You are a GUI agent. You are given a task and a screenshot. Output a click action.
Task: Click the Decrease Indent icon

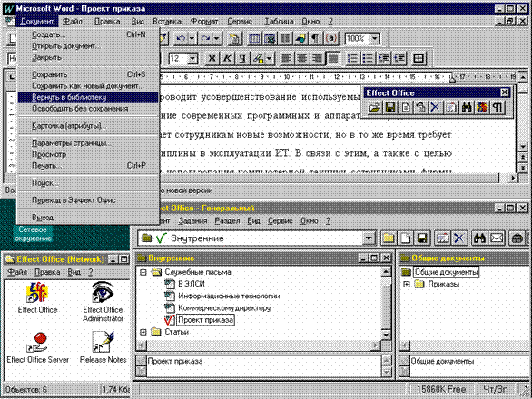384,59
